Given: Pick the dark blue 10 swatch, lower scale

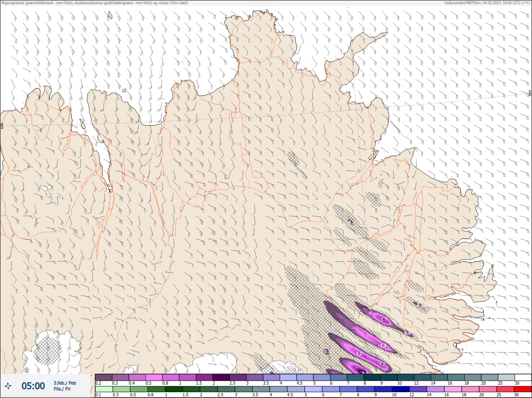Looking at the screenshot, I should click(401, 389).
